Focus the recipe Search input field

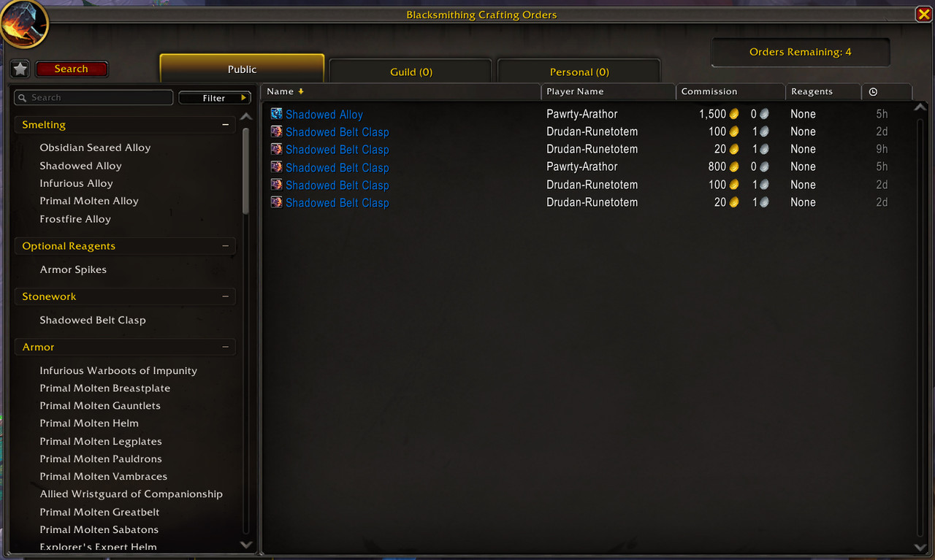[x=93, y=98]
